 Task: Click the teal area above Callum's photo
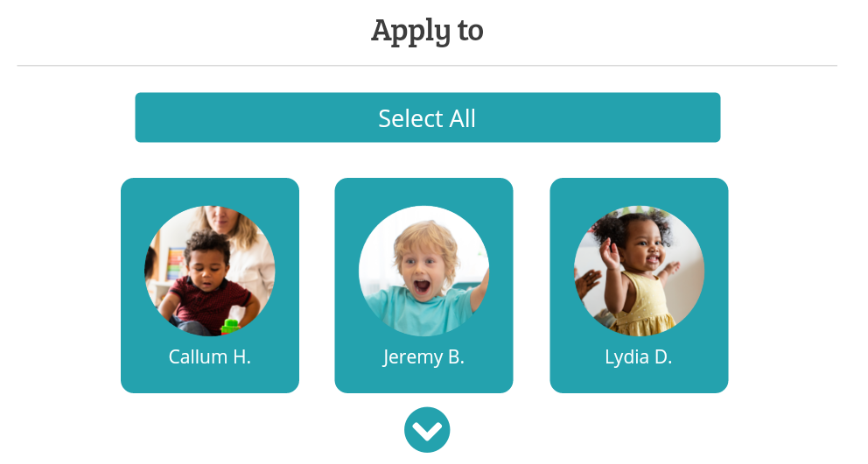(210, 191)
